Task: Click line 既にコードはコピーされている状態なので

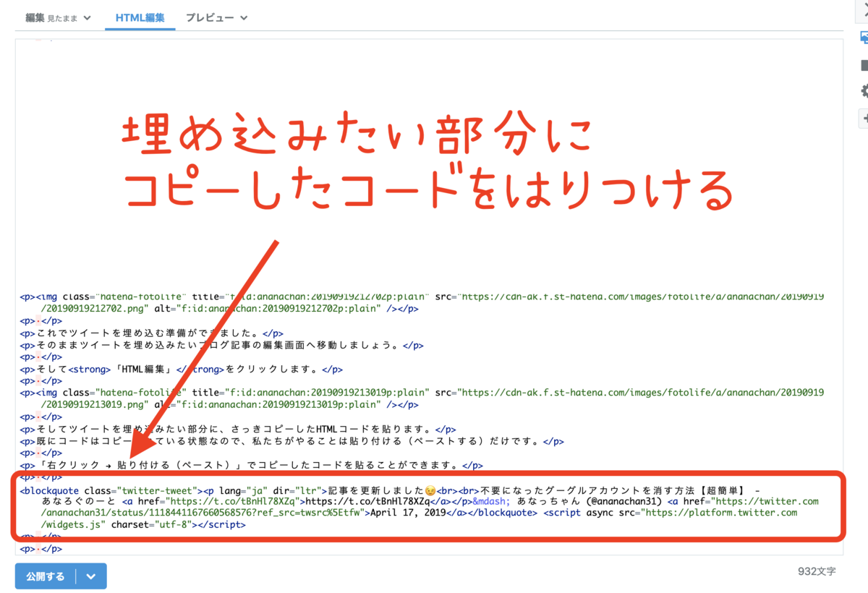Action: tap(292, 440)
